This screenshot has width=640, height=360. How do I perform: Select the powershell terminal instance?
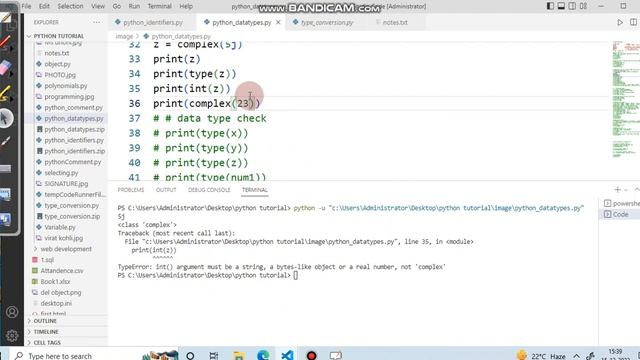621,203
